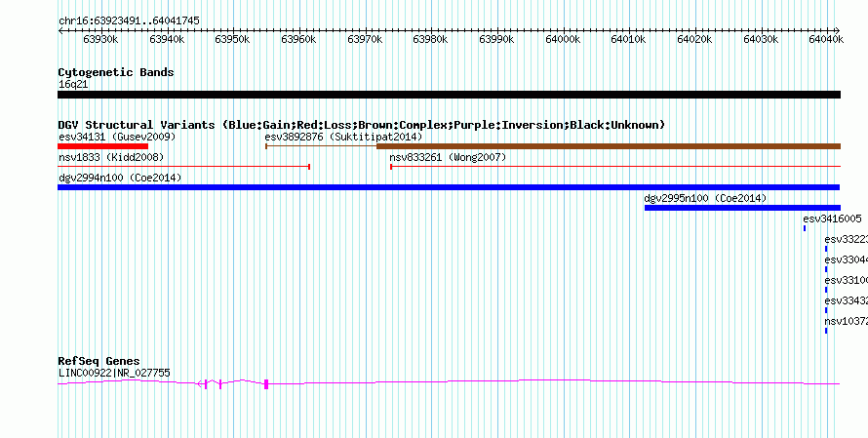Click the dgv2994n100 (Coe2014) label
Image resolution: width=868 pixels, height=438 pixels.
pyautogui.click(x=120, y=179)
